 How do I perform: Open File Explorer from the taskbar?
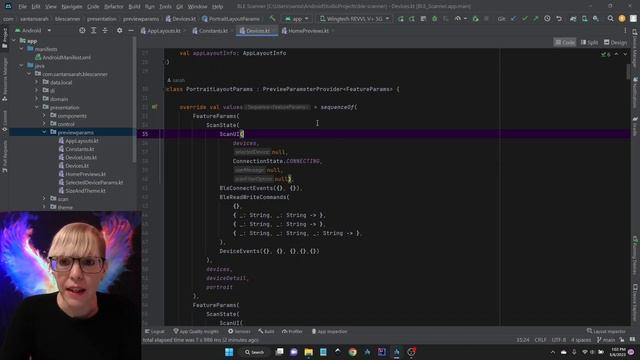[308, 352]
